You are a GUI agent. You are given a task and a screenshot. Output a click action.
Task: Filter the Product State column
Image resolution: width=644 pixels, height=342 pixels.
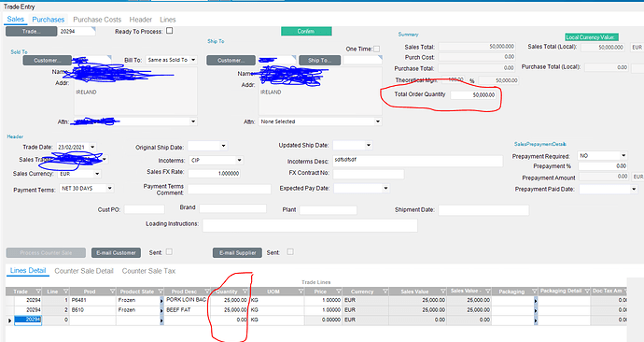coord(161,292)
